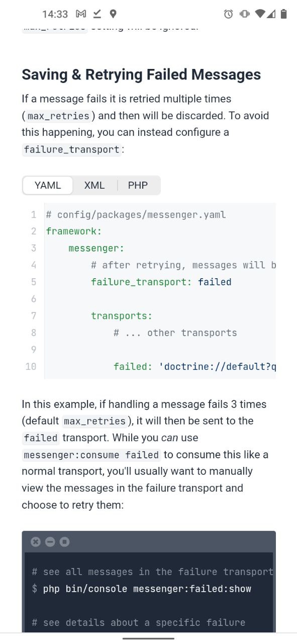Tap the location pin status icon
The image size is (297, 644).
pyautogui.click(x=113, y=14)
